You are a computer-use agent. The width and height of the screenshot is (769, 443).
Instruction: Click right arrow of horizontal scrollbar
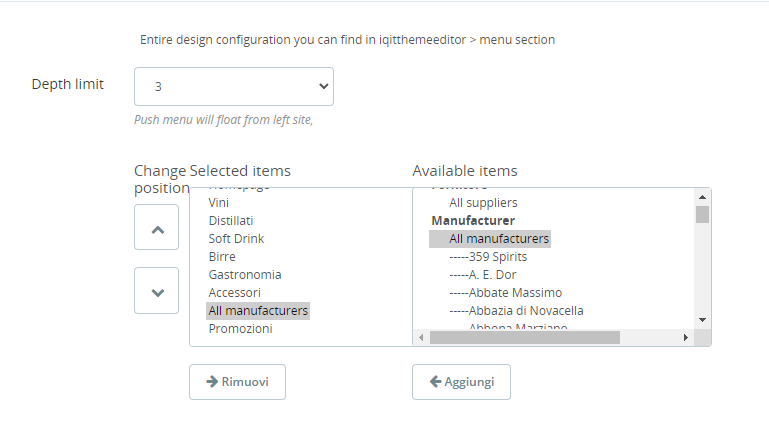686,338
